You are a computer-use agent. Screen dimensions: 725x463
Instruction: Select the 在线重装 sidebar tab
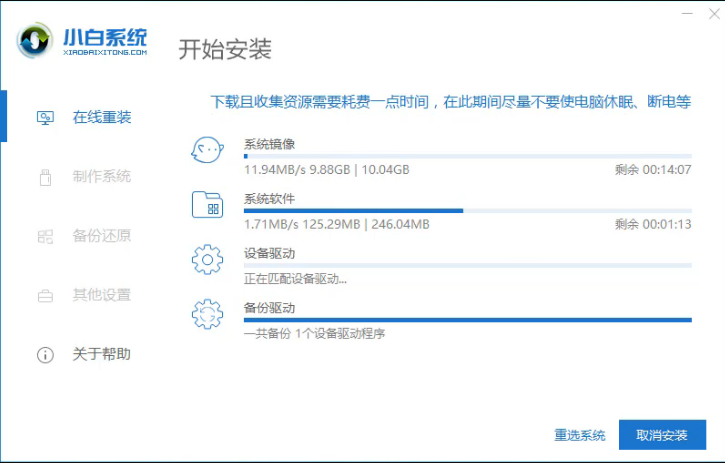click(101, 118)
